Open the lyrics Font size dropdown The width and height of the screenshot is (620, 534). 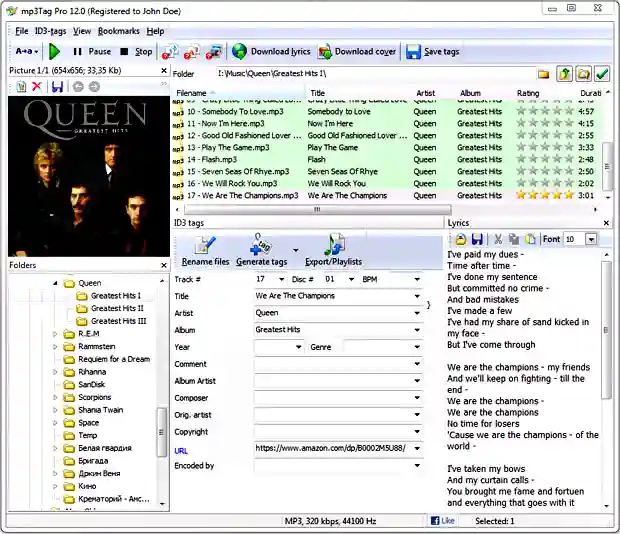point(591,239)
